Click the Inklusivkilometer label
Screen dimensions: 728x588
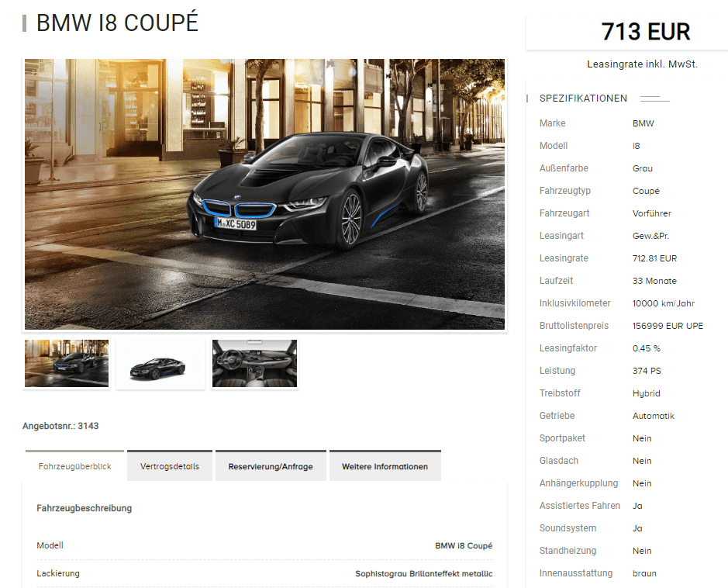(x=574, y=303)
